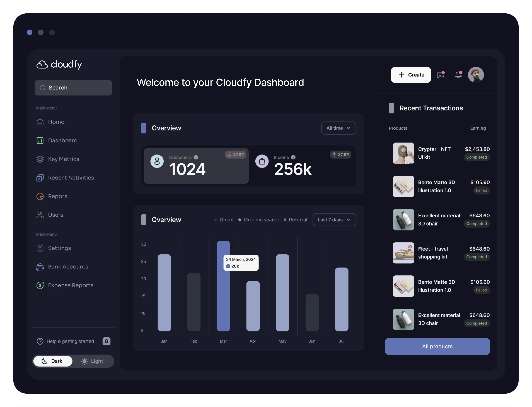The height and width of the screenshot is (407, 532).
Task: Open Key Metrics in the sidebar
Action: coord(63,159)
